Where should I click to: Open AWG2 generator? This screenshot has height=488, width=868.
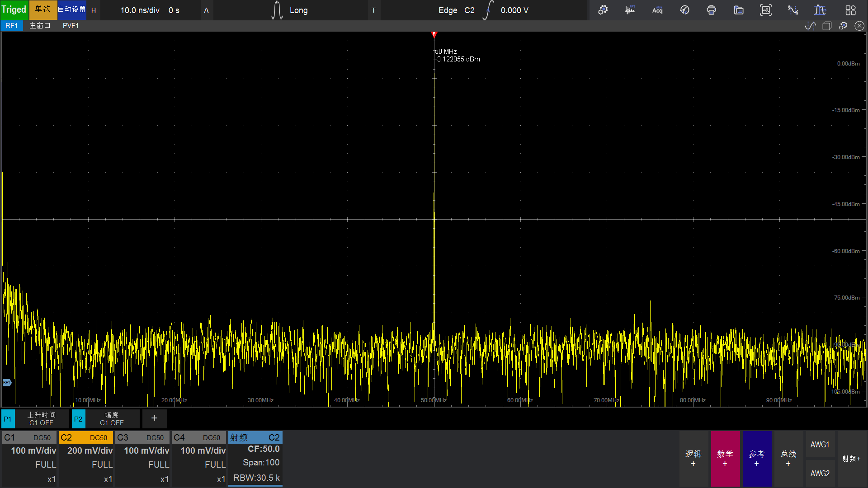[820, 474]
